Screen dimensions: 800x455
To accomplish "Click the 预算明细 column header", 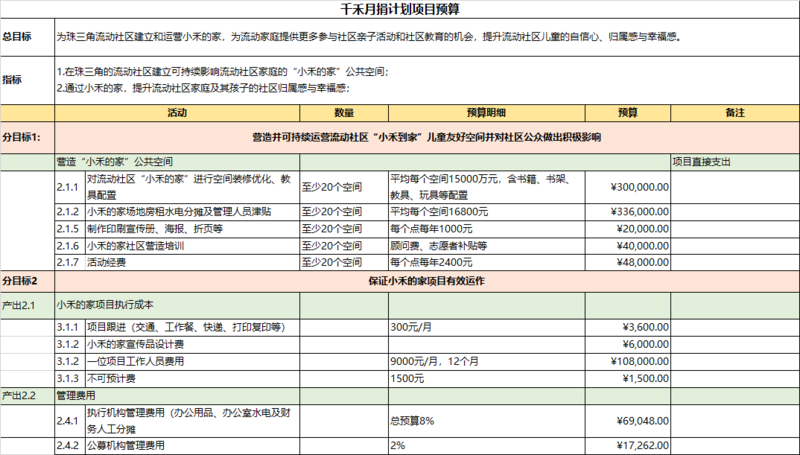I will pos(487,113).
